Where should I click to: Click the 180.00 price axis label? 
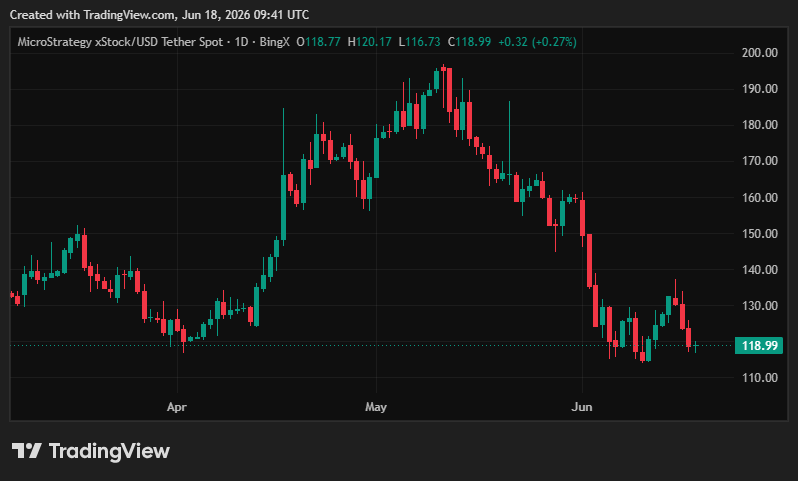760,125
